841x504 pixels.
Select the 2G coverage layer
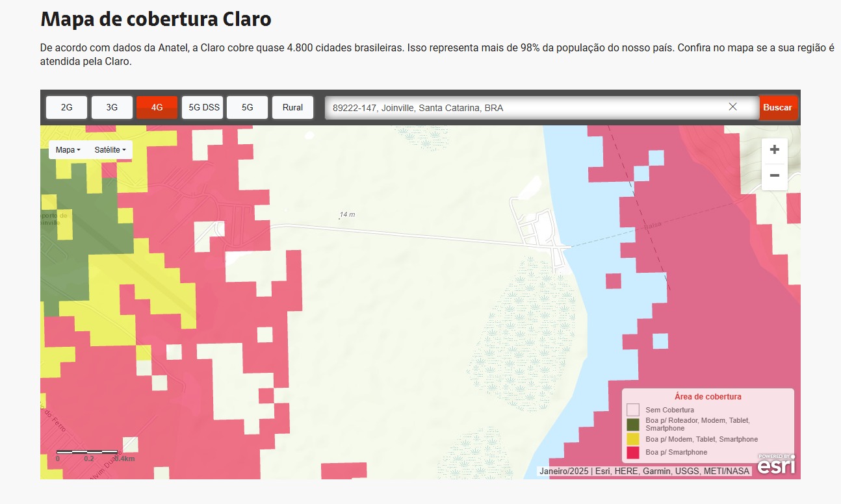coord(66,108)
